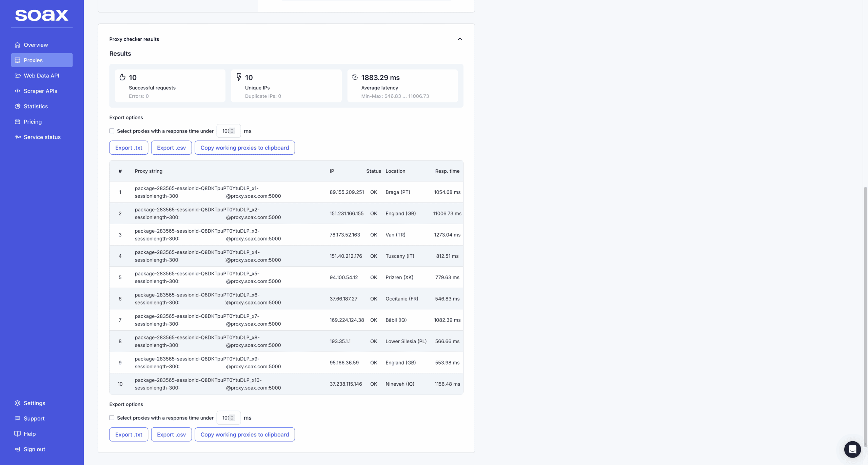The width and height of the screenshot is (868, 465).
Task: Click the SOAX logo
Action: (42, 15)
